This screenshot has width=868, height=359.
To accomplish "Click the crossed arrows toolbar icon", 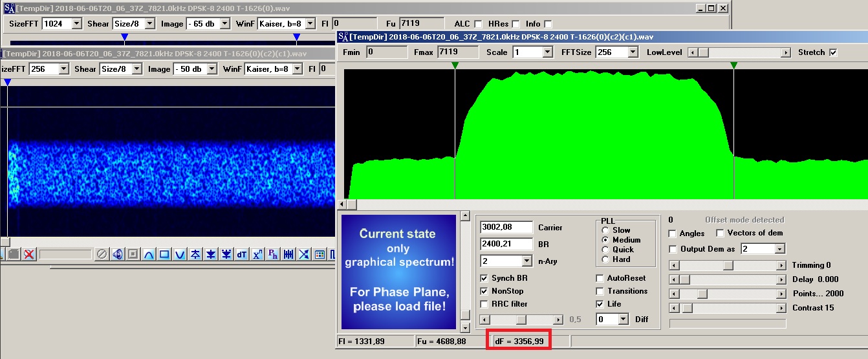I will click(304, 254).
